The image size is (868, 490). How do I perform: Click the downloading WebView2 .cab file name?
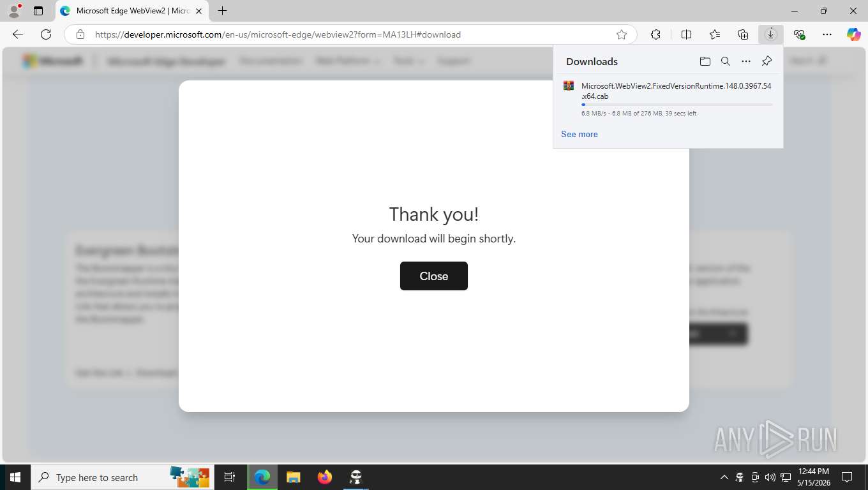point(676,91)
